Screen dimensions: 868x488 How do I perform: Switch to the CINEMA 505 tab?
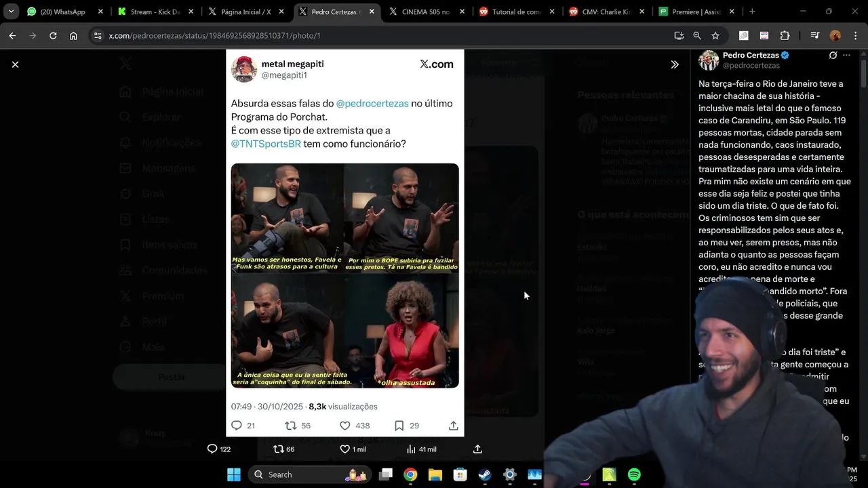tap(425, 12)
